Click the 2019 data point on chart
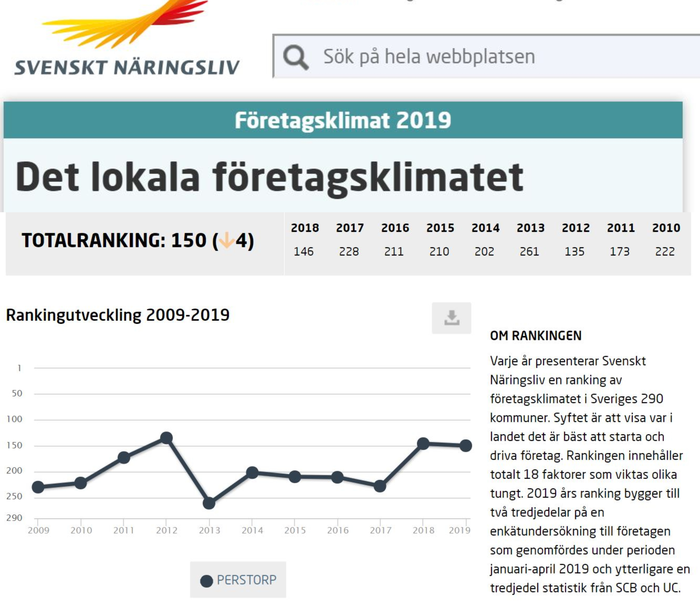Image resolution: width=700 pixels, height=602 pixels. [x=466, y=446]
